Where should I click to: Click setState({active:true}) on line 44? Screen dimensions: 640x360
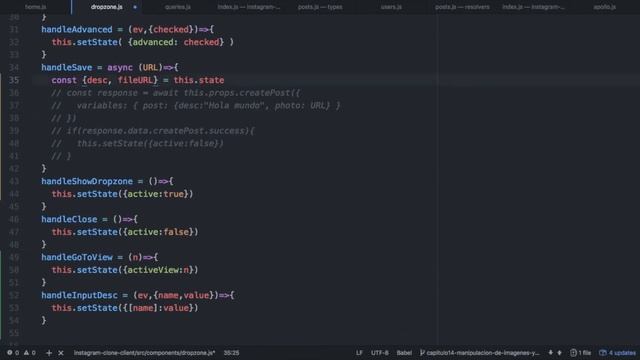(x=135, y=194)
